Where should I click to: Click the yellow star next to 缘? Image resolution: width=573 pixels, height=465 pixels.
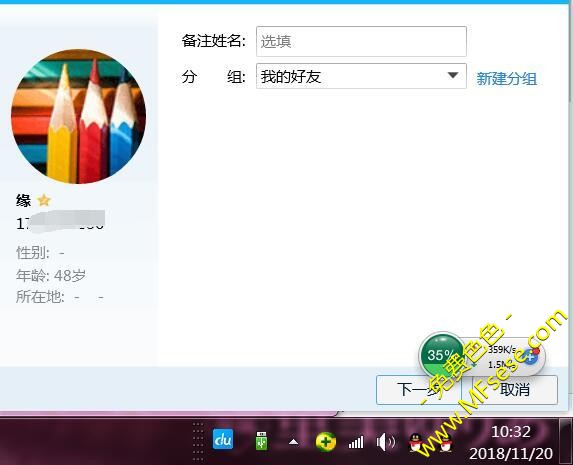coord(44,200)
